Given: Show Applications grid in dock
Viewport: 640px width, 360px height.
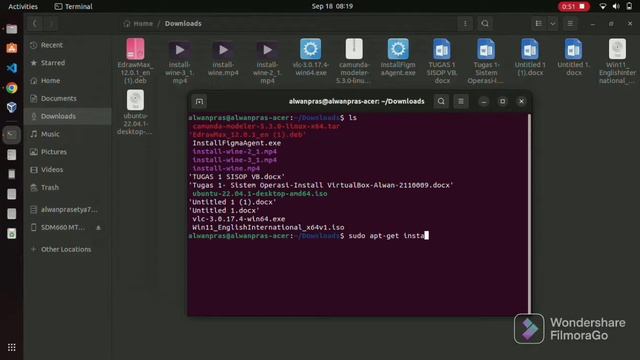Looking at the screenshot, I should coord(12,347).
